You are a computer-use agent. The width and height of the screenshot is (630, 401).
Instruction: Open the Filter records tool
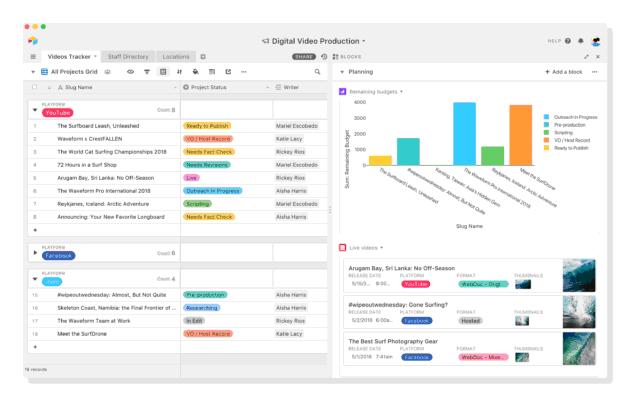(147, 72)
